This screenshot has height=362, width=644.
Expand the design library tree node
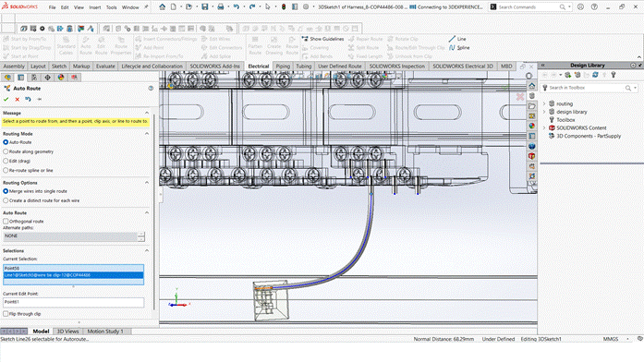coord(544,112)
